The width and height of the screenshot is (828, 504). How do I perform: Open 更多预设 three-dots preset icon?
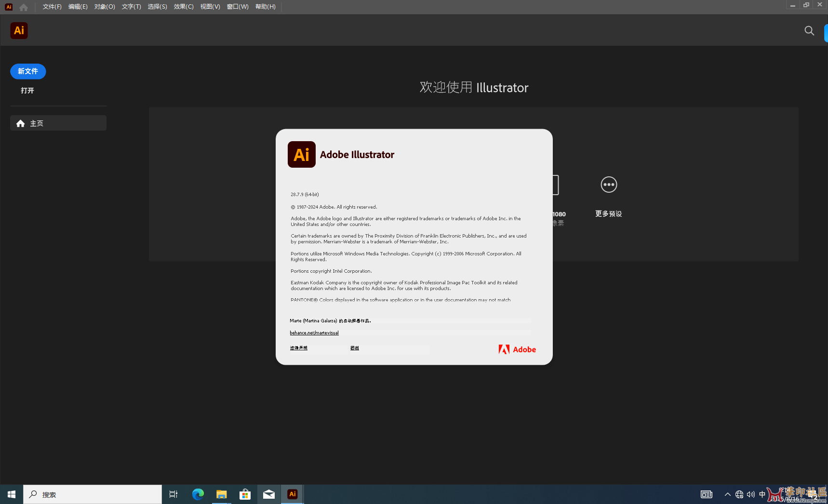[608, 185]
